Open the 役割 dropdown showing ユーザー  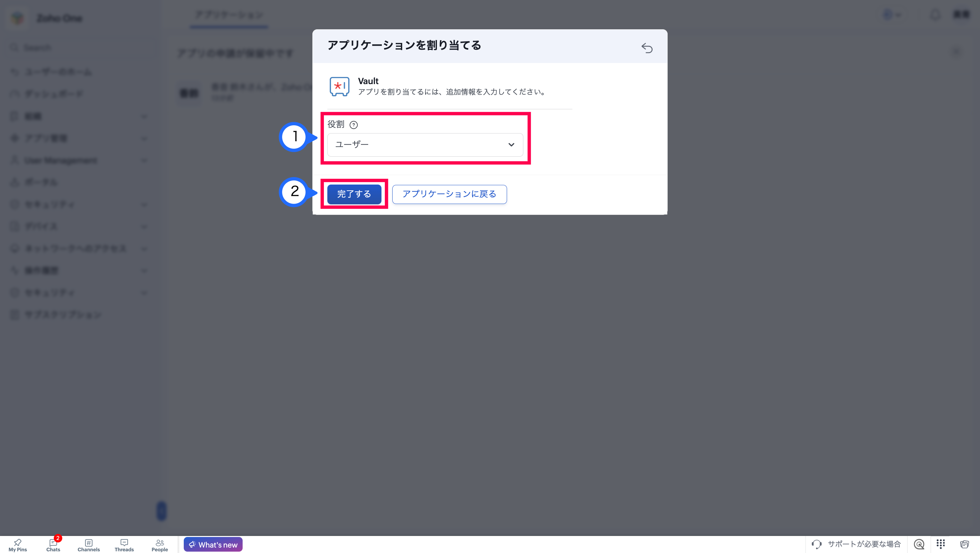point(425,145)
